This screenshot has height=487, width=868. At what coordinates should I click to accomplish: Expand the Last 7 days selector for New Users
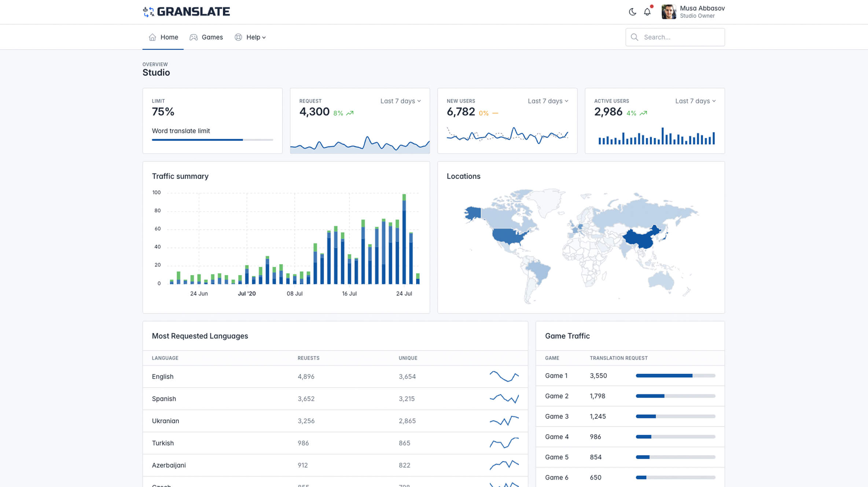click(547, 101)
